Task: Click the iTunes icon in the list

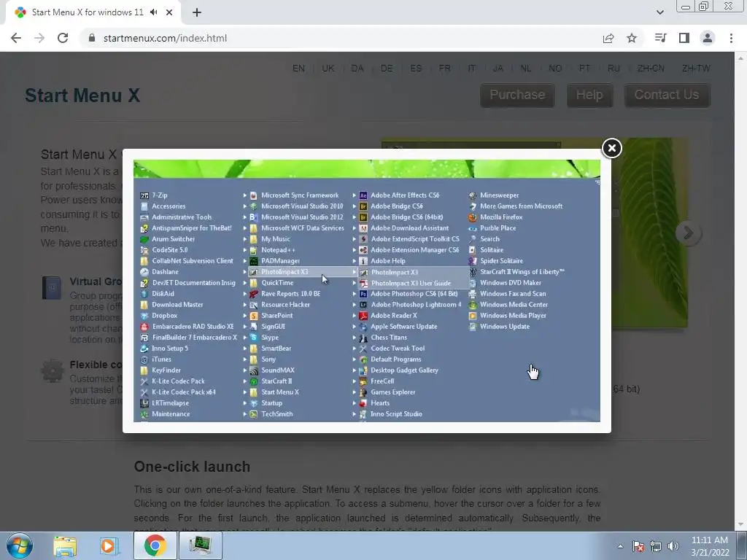Action: [x=144, y=359]
